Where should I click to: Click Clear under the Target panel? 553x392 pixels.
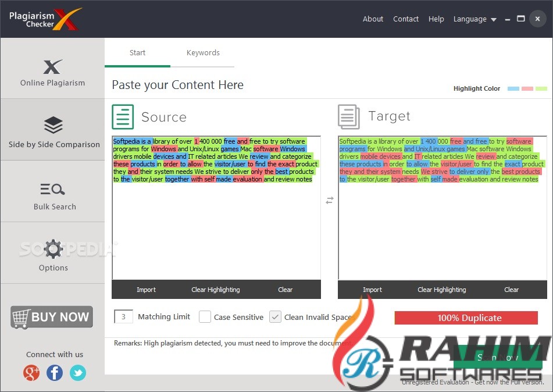pyautogui.click(x=511, y=290)
